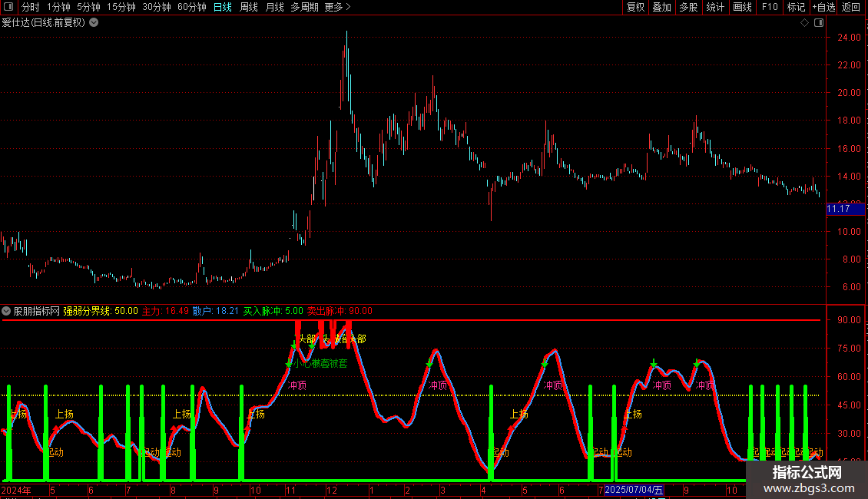Click the 11.17 current price tag
Viewport: 868px width, 499px height.
(845, 209)
